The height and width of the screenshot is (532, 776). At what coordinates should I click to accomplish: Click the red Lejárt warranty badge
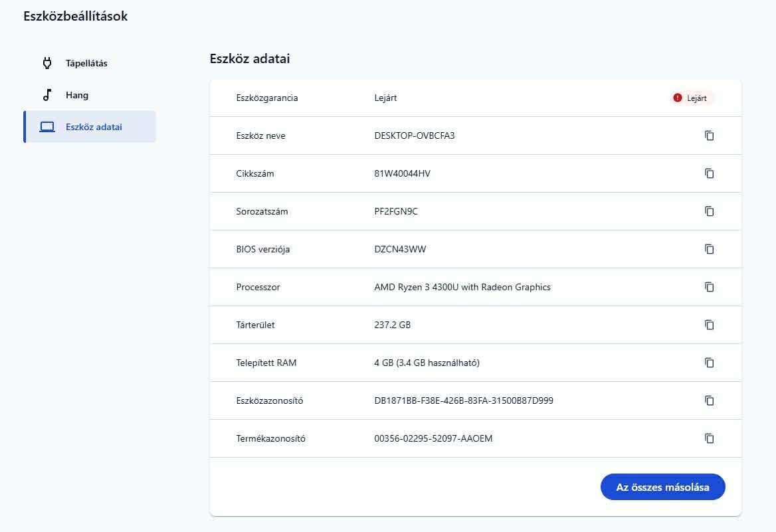point(692,98)
